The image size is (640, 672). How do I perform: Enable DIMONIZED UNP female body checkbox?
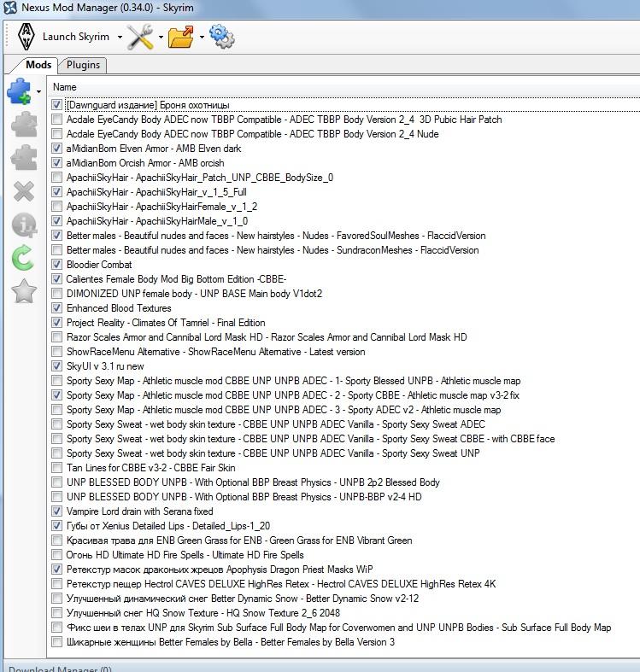pyautogui.click(x=56, y=294)
